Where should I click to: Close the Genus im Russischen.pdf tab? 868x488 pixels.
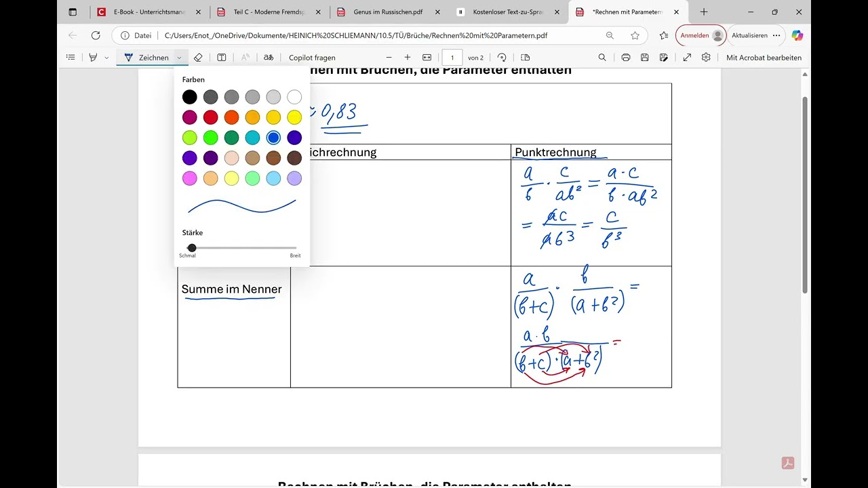click(438, 12)
